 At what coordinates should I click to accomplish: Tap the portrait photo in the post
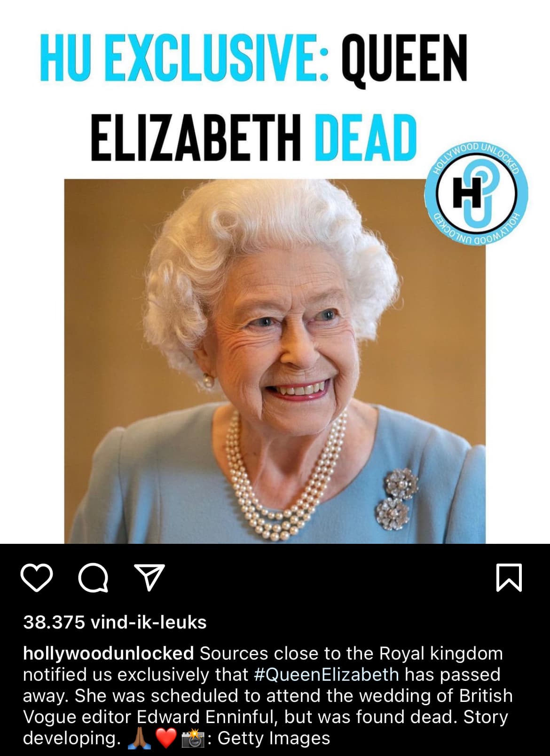(275, 361)
